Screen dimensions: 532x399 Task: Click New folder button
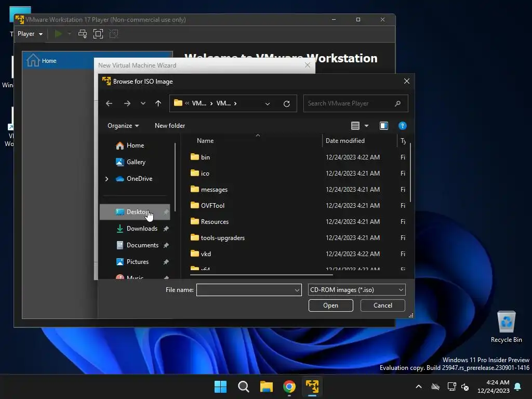coord(170,126)
